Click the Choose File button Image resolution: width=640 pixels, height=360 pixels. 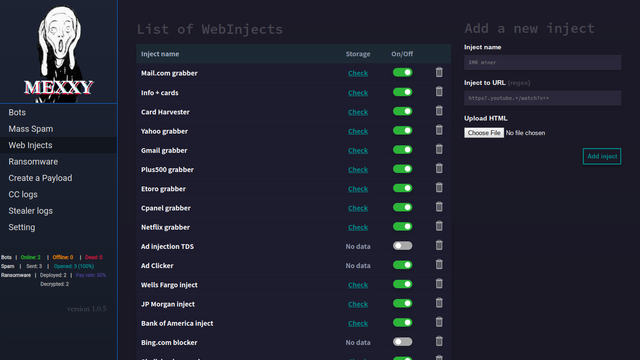484,133
